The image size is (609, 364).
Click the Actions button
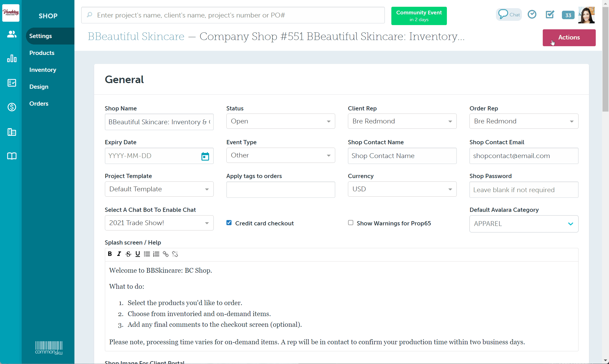click(569, 37)
